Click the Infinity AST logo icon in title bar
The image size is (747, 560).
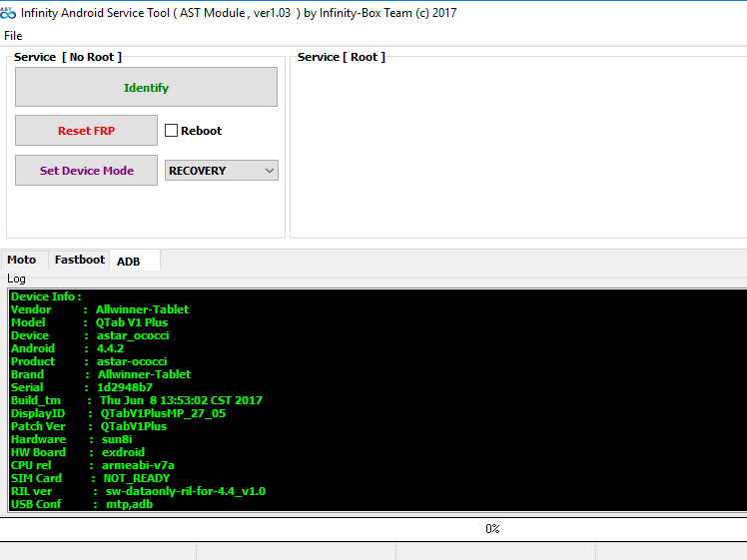(8, 13)
